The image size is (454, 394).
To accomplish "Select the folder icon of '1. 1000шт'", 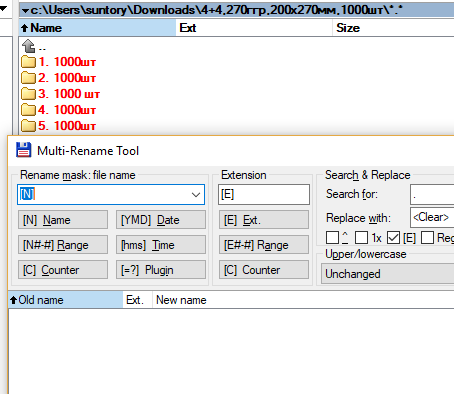I will [28, 62].
